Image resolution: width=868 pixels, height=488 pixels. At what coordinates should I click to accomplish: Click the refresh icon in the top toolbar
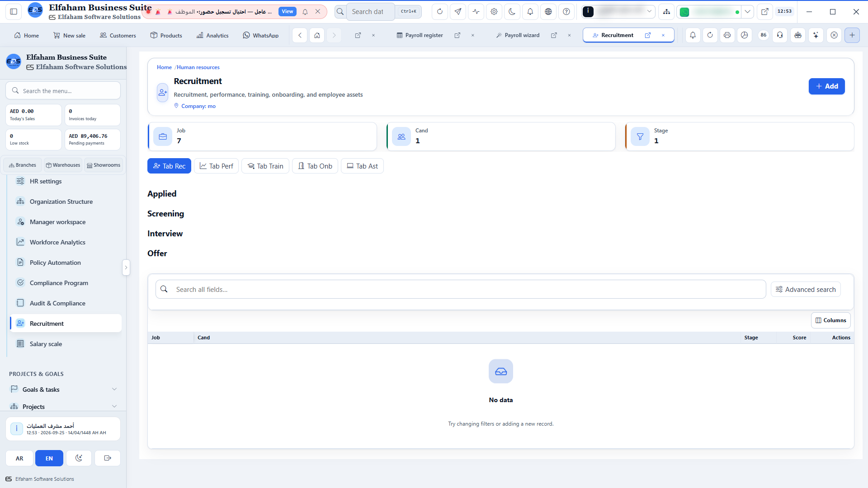point(439,12)
